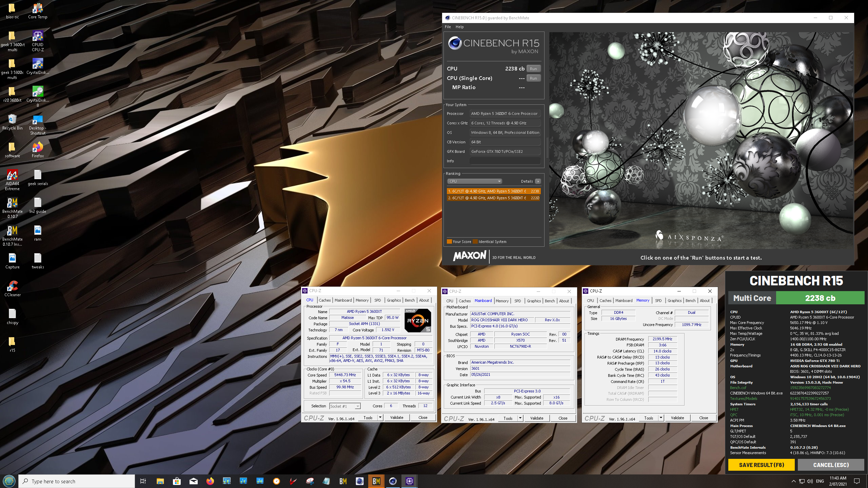
Task: Open the Start menu shell button
Action: pyautogui.click(x=9, y=481)
